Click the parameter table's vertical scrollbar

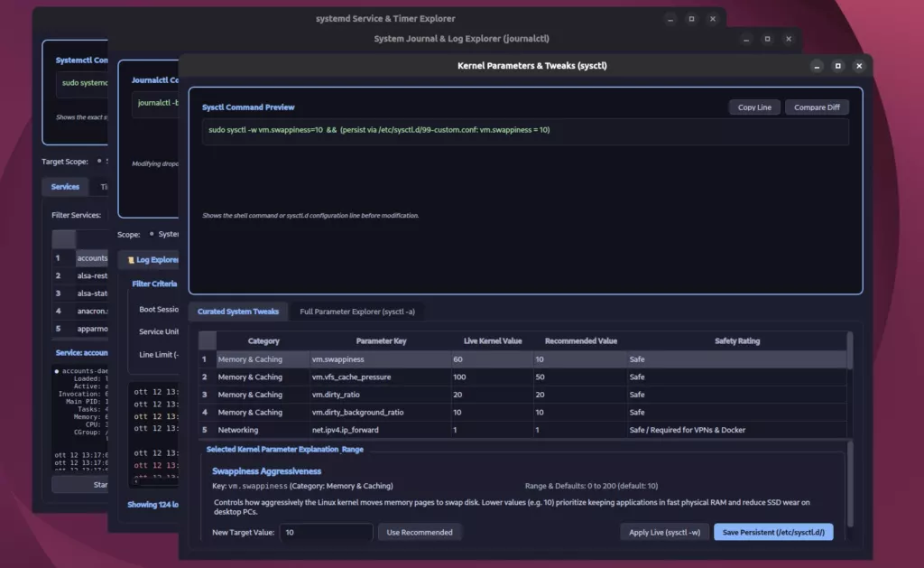(x=850, y=351)
